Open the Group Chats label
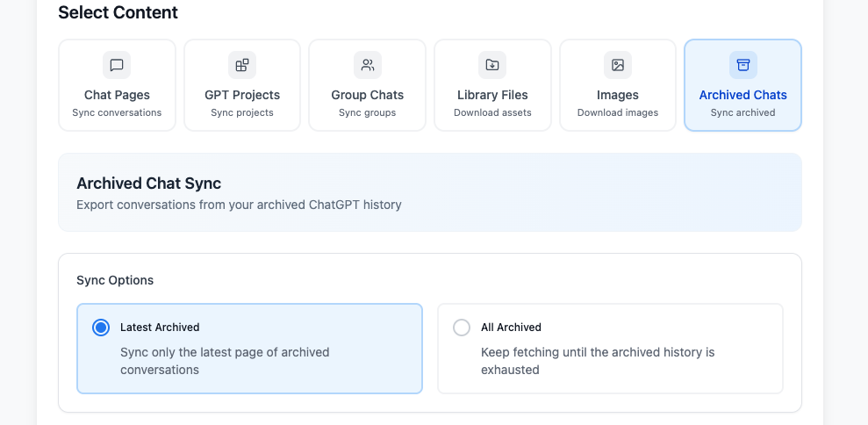 368,96
